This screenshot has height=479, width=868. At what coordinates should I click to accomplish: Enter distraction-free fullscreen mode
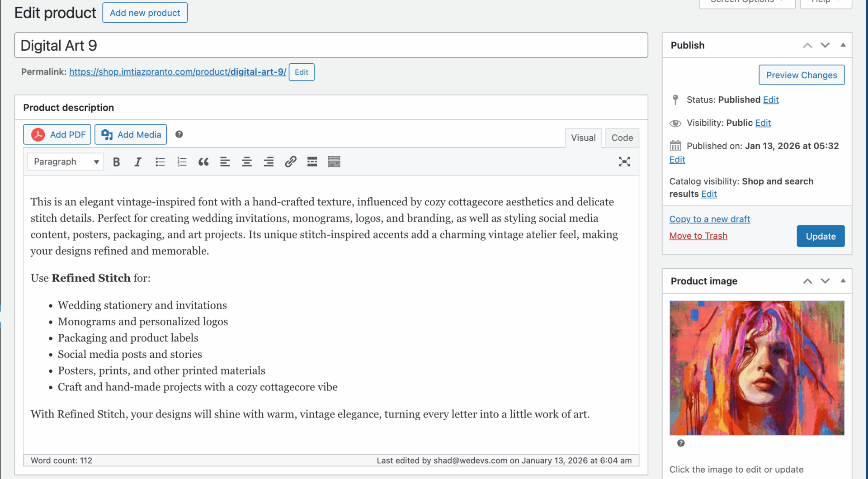tap(624, 161)
